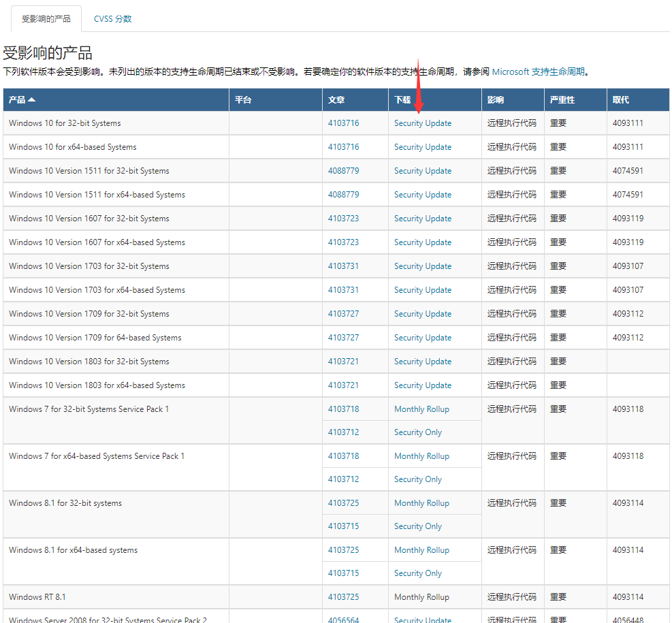Screen dimensions: 672x623
Task: Select the 受影响的产品 tab
Action: (x=46, y=19)
